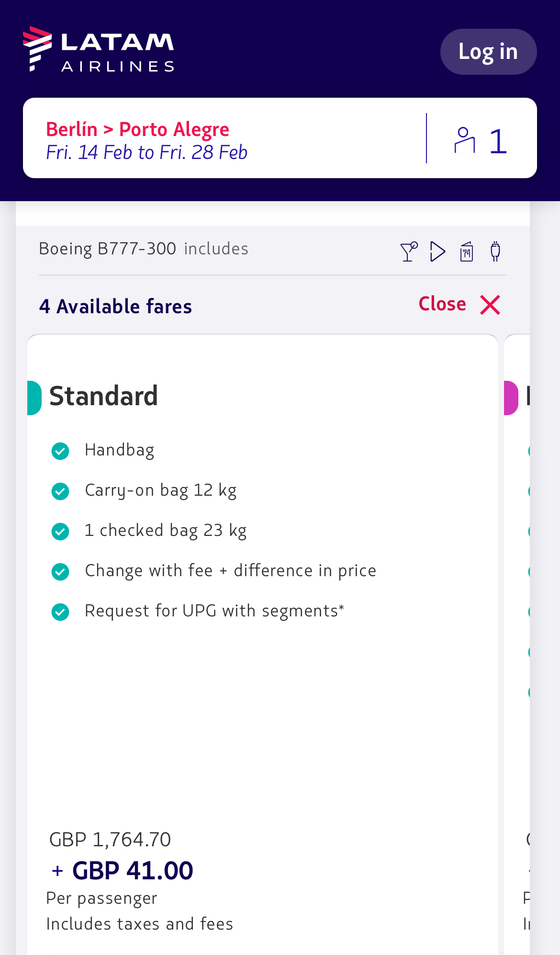Click the entertainment play amenity icon
The width and height of the screenshot is (560, 955).
[x=437, y=251]
